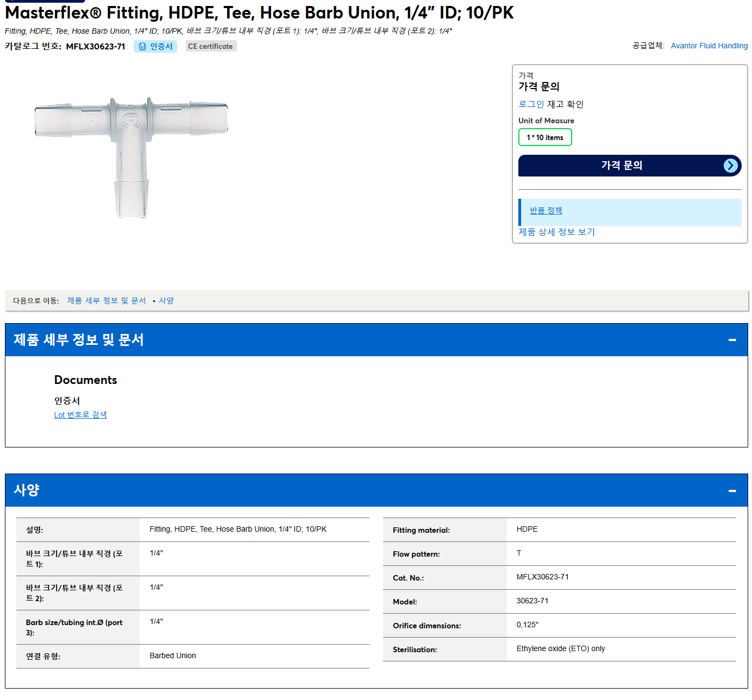
Task: Open the Lot 번호로 검색 link
Action: (x=80, y=415)
